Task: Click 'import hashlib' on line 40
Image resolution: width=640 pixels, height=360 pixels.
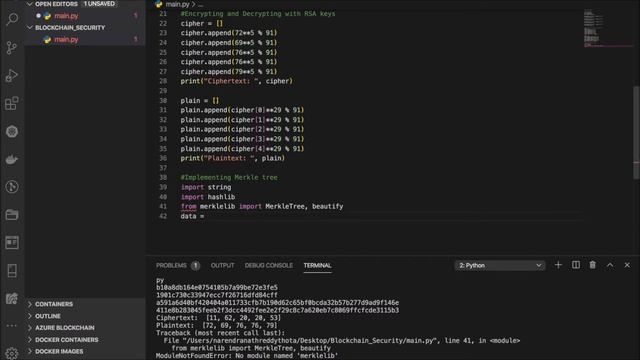Action: coord(208,197)
